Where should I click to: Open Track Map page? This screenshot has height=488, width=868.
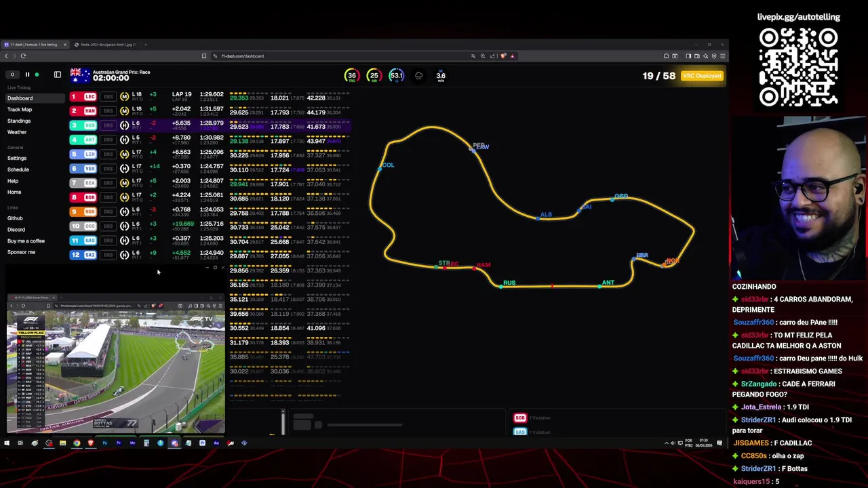[20, 109]
